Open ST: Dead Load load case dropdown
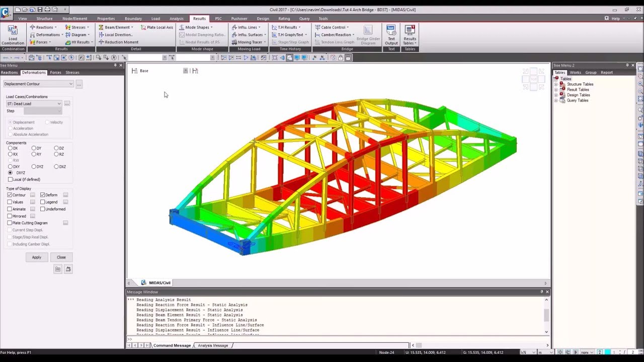 tap(34, 104)
